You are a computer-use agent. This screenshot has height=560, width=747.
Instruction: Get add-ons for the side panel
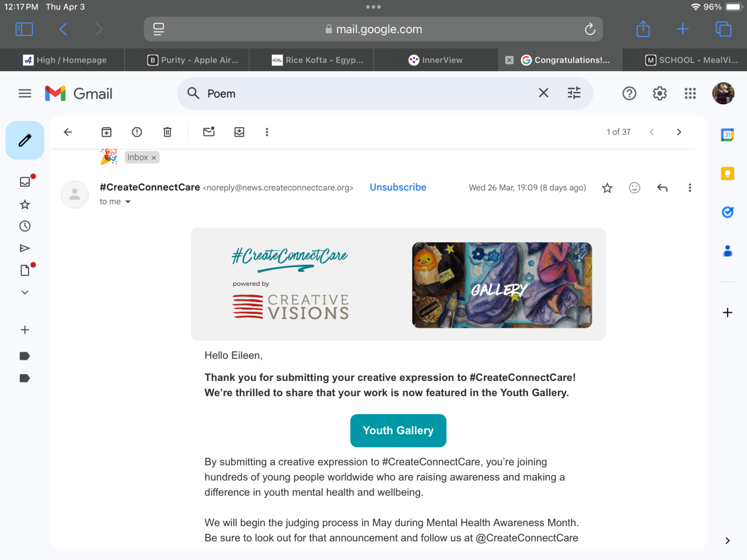click(727, 313)
